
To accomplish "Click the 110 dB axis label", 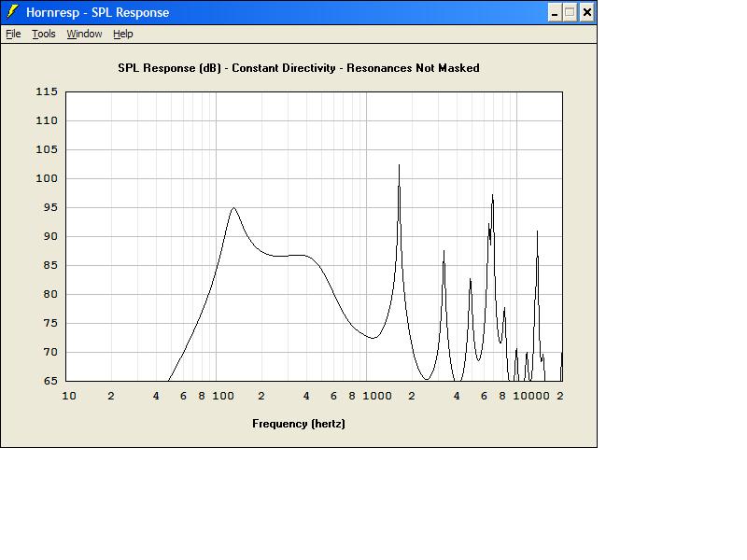I will pos(47,120).
